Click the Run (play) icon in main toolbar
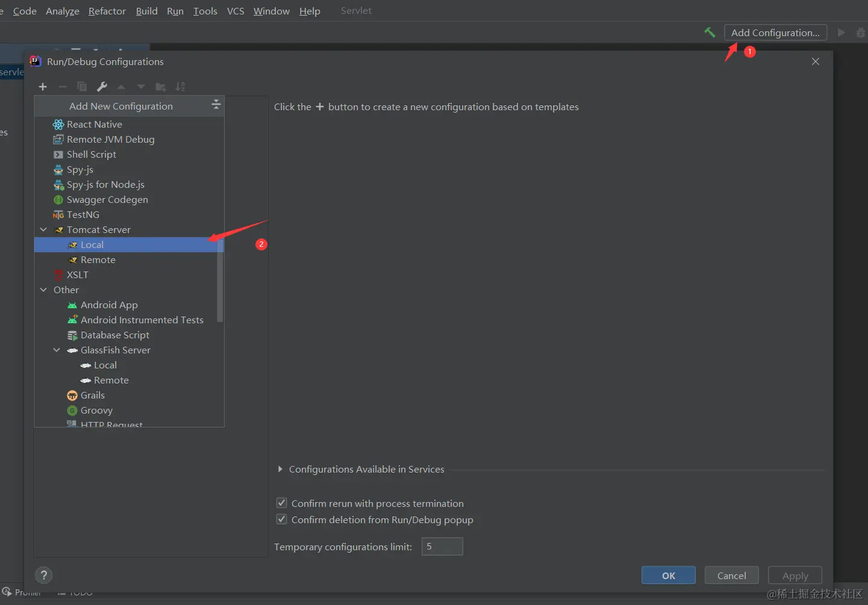 coord(841,33)
